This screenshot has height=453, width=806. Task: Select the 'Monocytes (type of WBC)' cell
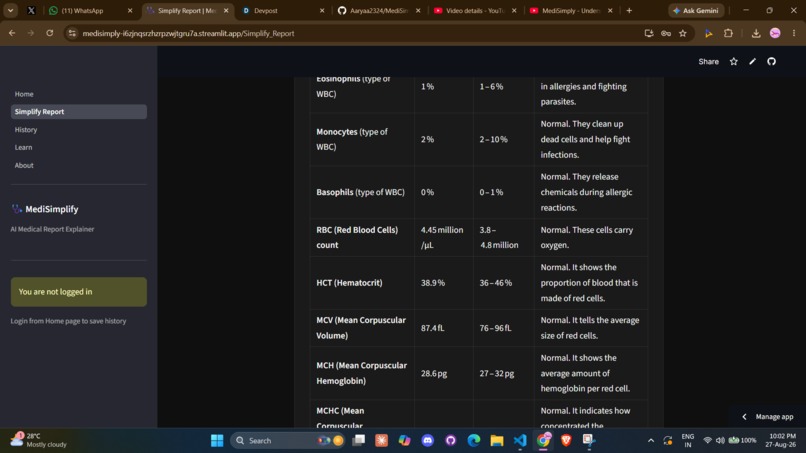coord(362,139)
